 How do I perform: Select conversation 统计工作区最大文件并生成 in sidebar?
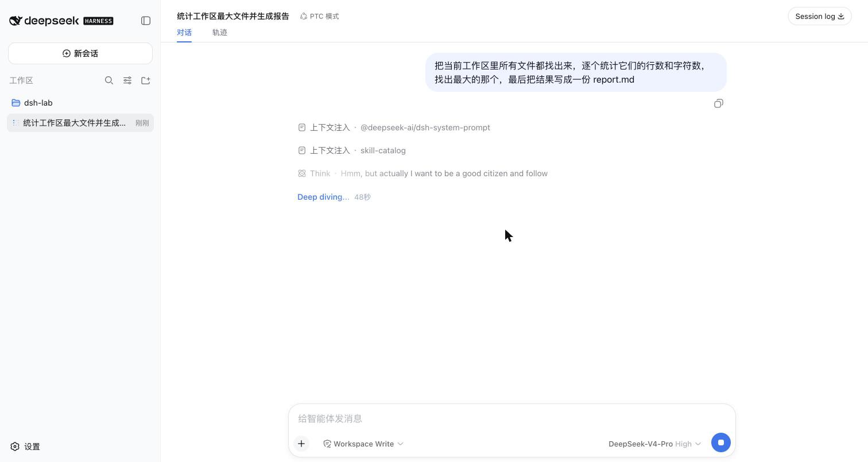coord(80,123)
